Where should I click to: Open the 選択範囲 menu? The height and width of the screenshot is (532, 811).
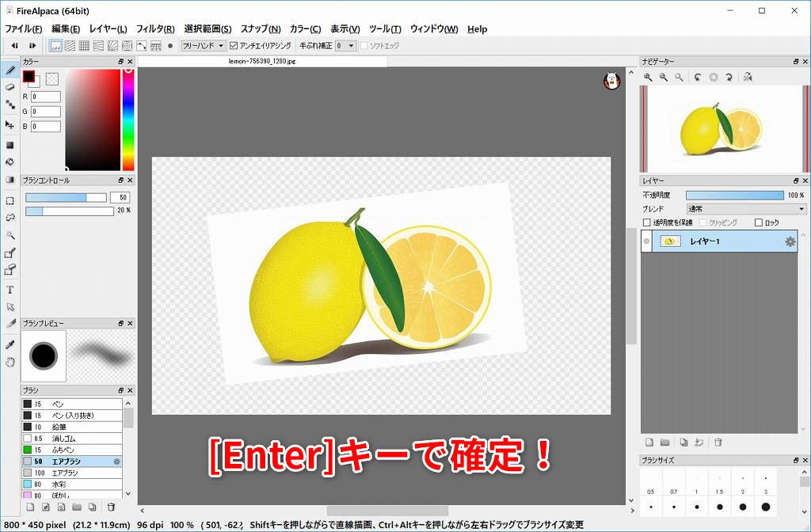coord(208,29)
